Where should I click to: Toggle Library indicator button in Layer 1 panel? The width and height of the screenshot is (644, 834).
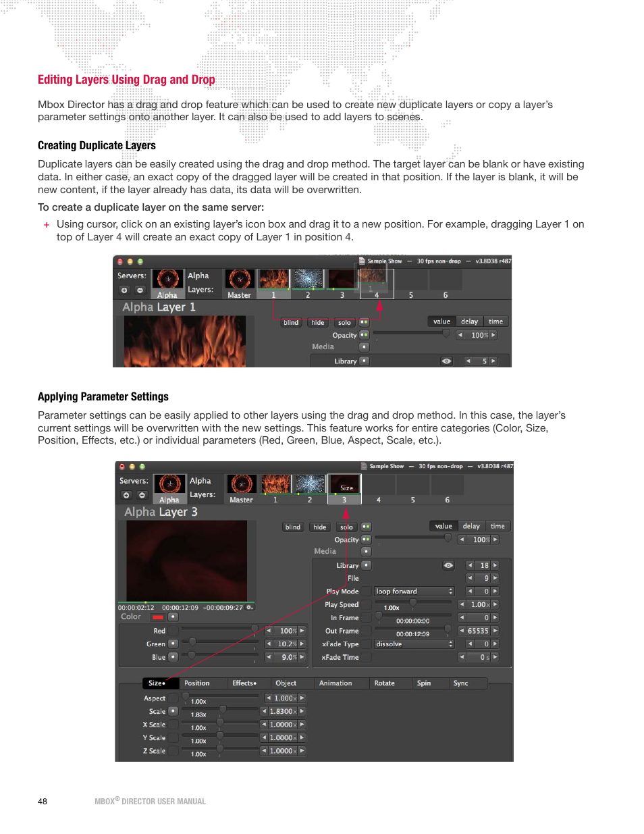365,361
